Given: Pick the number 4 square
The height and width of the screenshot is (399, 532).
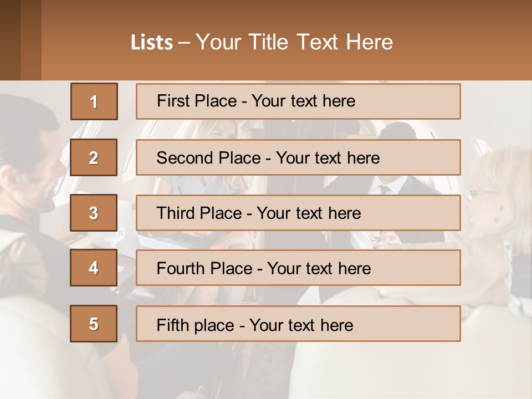Looking at the screenshot, I should tap(94, 268).
